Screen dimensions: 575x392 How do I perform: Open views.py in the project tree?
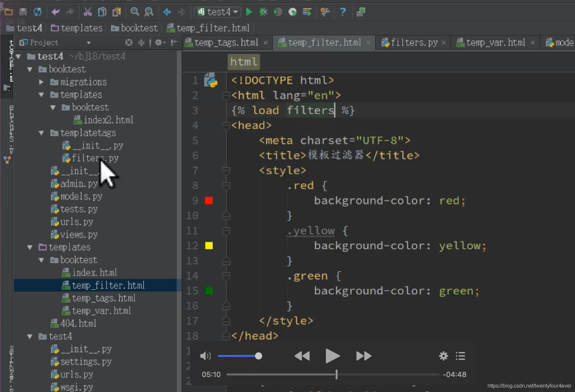click(x=74, y=235)
